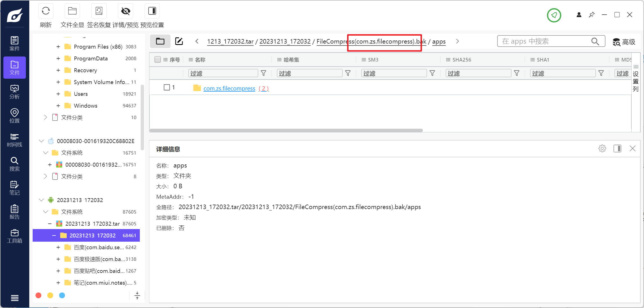The image size is (644, 308).
Task: Click the green circular status icon
Action: coord(554,15)
